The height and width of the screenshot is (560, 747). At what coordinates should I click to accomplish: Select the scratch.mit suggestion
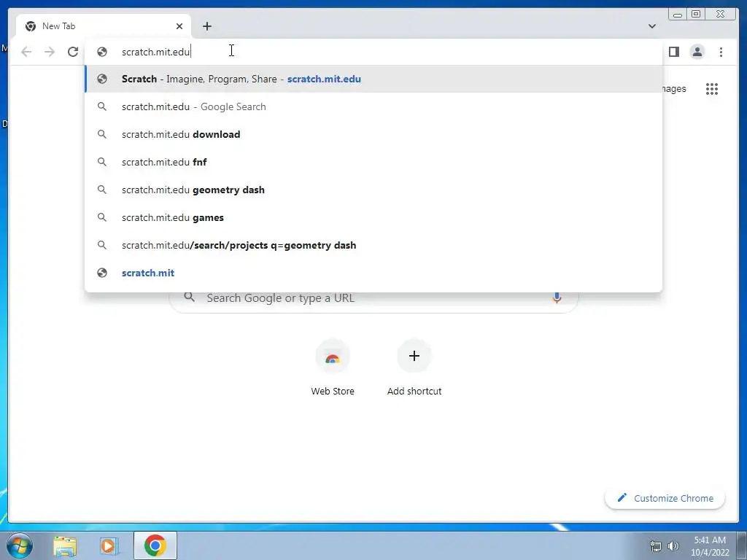pyautogui.click(x=373, y=273)
